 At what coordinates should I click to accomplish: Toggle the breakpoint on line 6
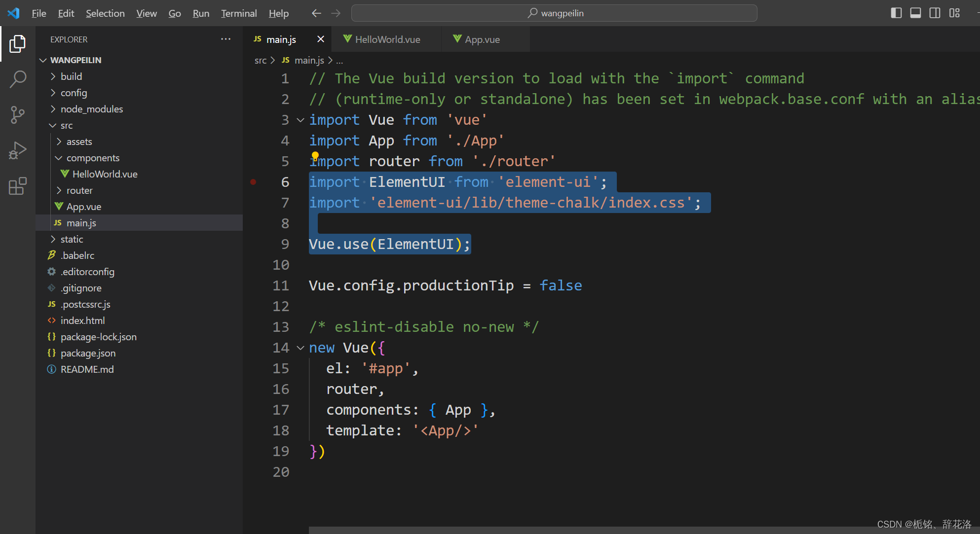(x=254, y=182)
